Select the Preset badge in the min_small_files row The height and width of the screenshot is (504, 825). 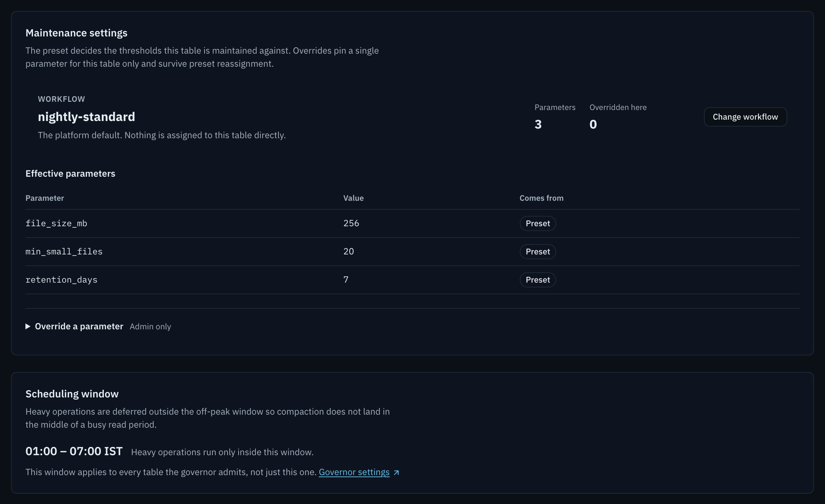[538, 252]
